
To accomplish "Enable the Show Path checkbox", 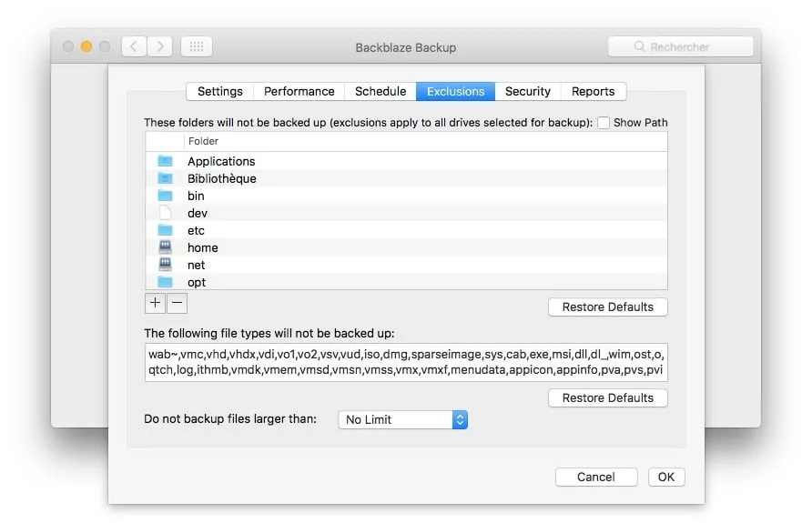I will click(x=604, y=123).
